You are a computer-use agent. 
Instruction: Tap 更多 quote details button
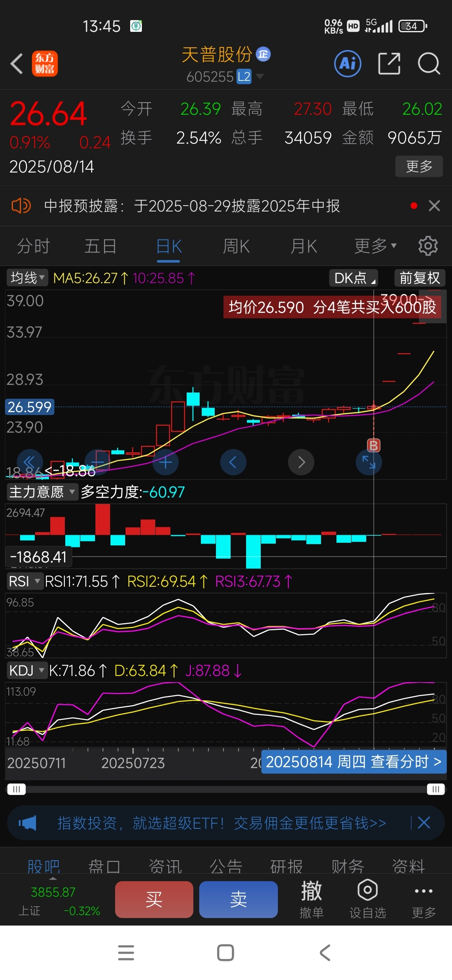(419, 166)
